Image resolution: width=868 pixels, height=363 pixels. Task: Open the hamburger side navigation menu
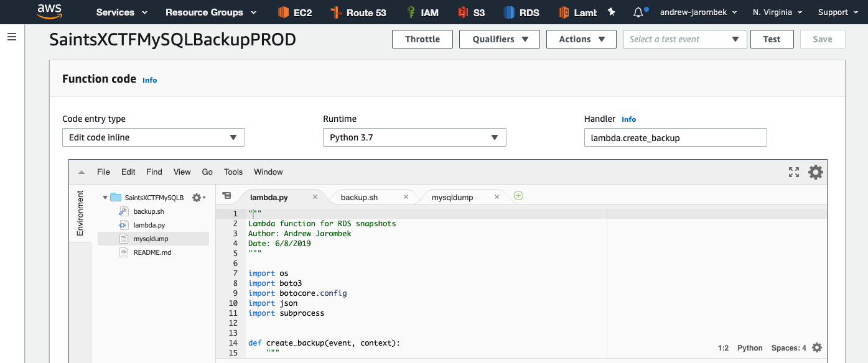(x=11, y=37)
